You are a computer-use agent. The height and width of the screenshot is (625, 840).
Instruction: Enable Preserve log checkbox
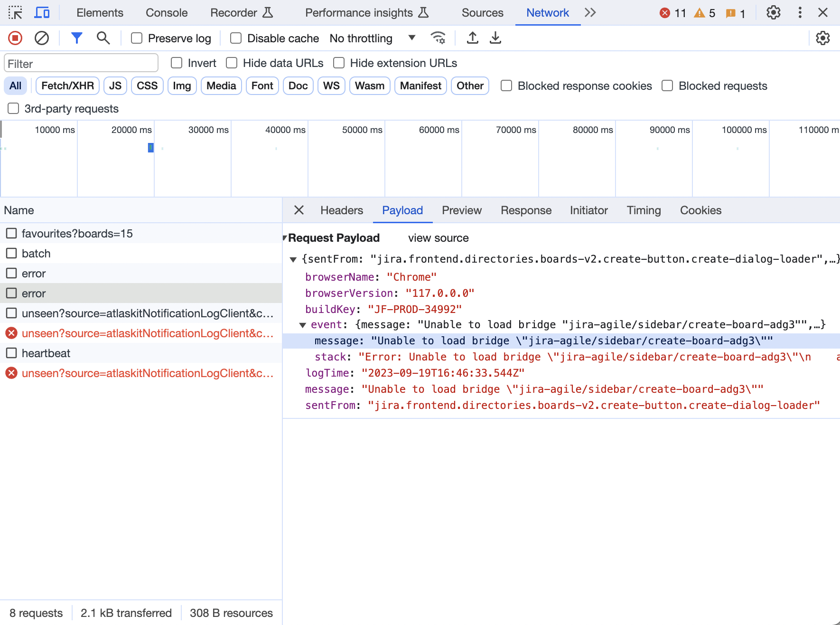[137, 38]
